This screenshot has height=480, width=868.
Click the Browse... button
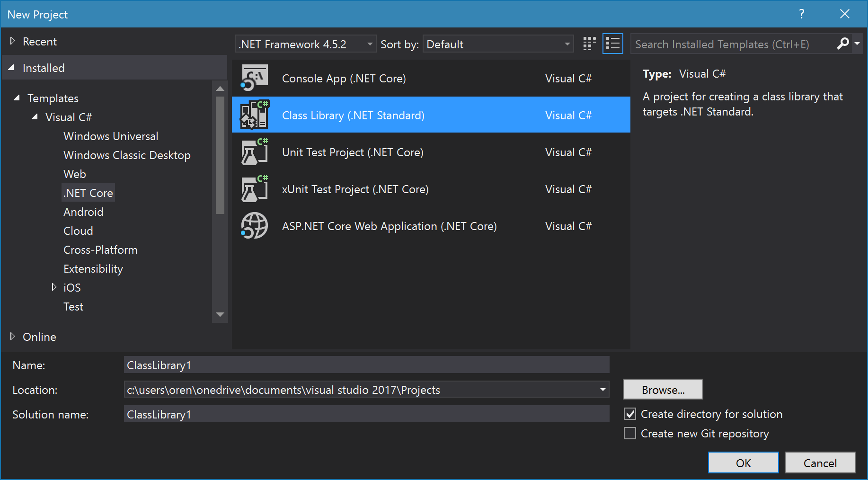pos(663,390)
